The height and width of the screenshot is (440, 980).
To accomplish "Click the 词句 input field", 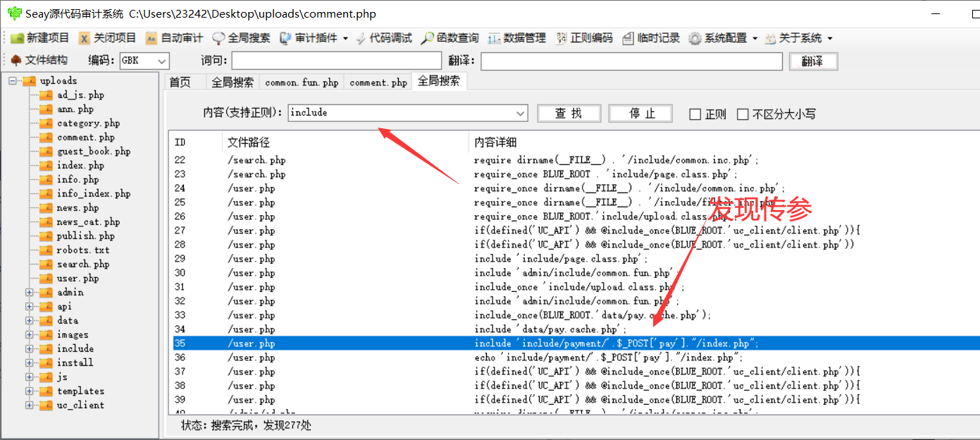I will click(x=336, y=61).
